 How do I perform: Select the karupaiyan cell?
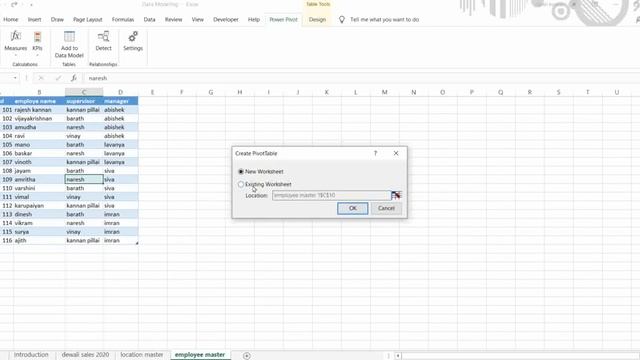(39, 206)
